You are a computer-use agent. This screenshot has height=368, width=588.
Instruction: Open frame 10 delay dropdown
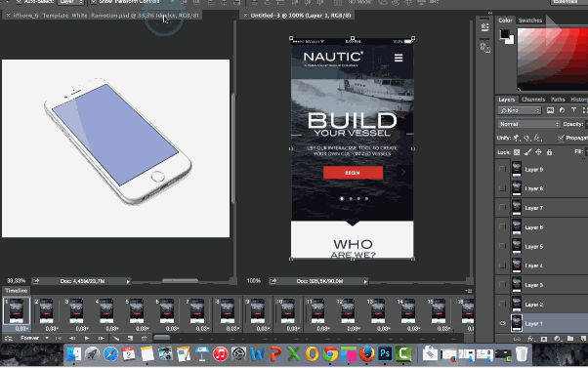pos(293,329)
